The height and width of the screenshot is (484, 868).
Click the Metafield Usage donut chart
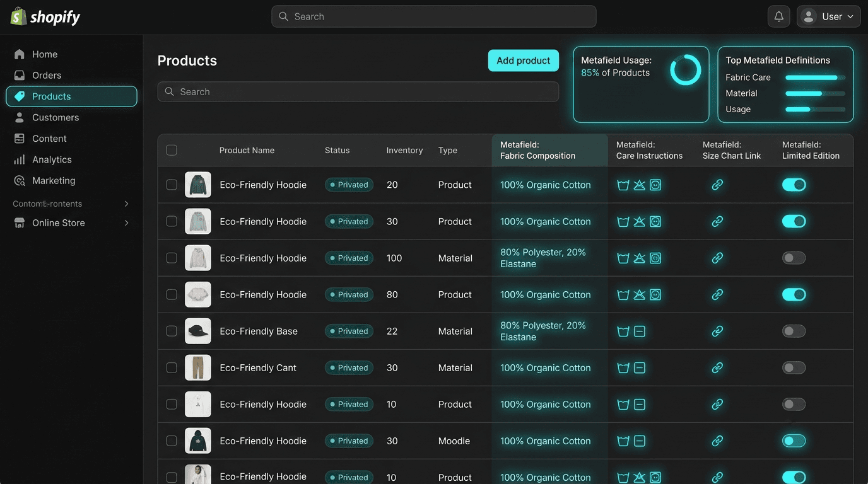686,69
